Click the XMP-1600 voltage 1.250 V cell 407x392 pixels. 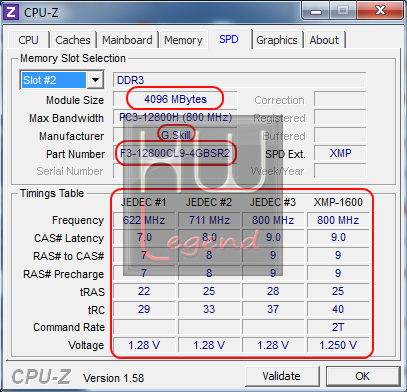(338, 345)
